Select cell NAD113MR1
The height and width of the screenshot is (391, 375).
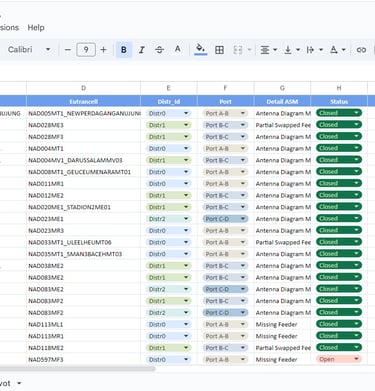[83, 336]
